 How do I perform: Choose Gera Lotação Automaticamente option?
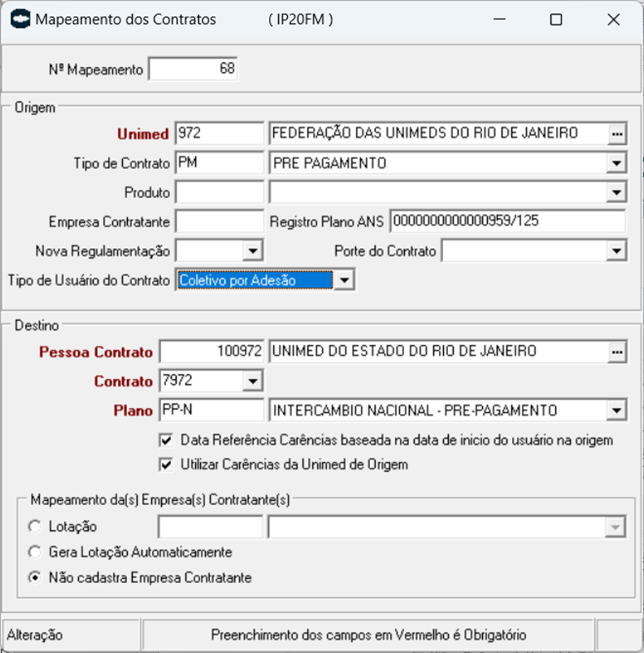click(x=35, y=552)
